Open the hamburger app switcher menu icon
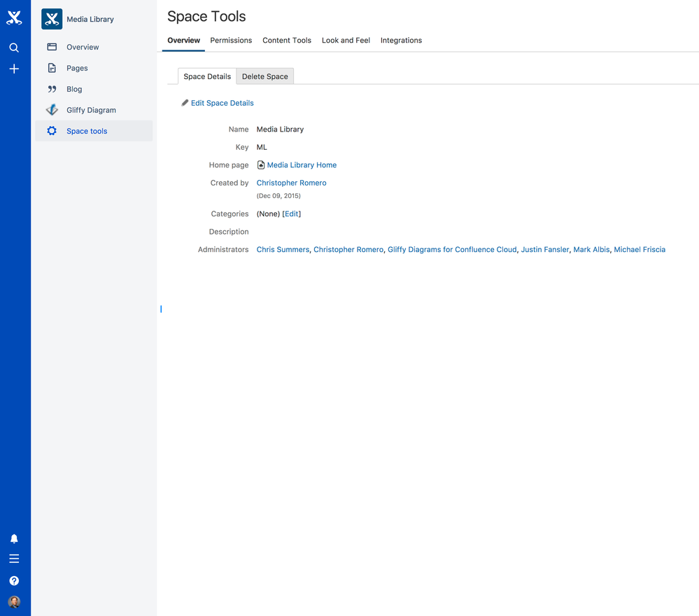This screenshot has width=699, height=616. [14, 559]
